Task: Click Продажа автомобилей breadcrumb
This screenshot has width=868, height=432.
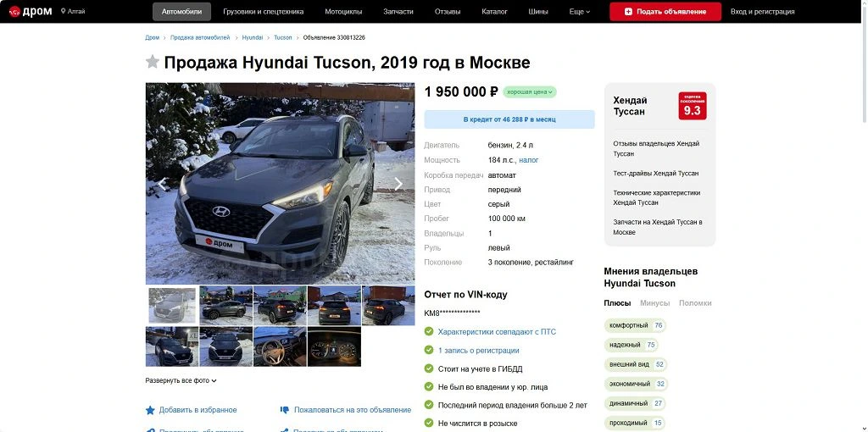Action: coord(200,37)
